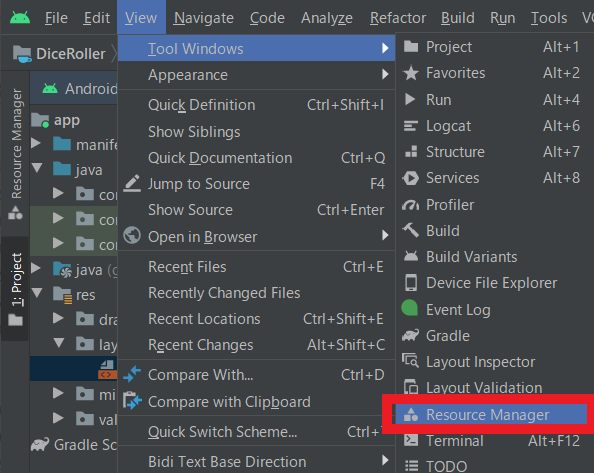This screenshot has width=594, height=473.
Task: Open Favorites tool window
Action: (494, 73)
